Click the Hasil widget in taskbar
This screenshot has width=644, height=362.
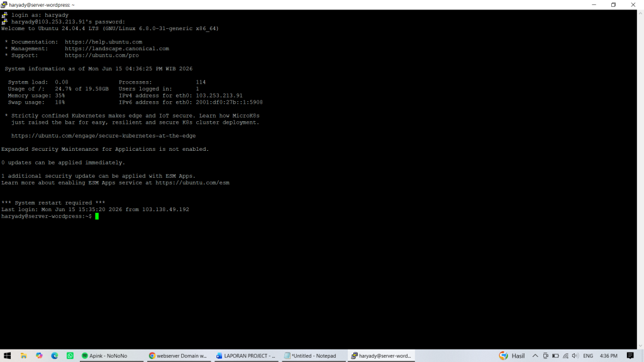click(x=512, y=356)
